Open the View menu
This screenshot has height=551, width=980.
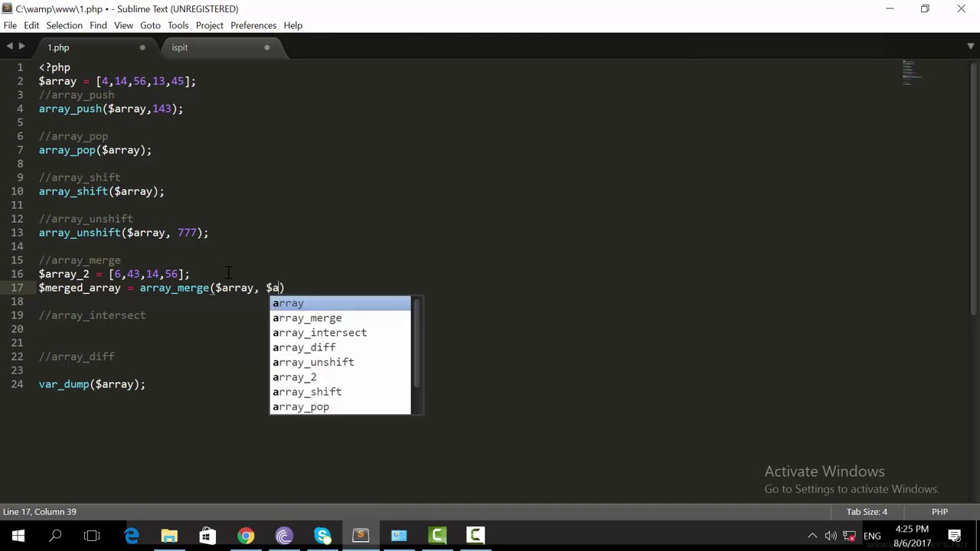(x=123, y=25)
